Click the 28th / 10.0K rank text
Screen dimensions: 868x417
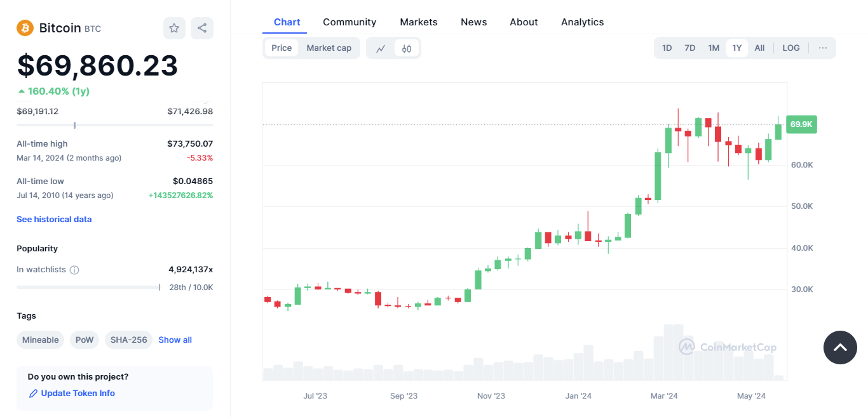pyautogui.click(x=191, y=288)
